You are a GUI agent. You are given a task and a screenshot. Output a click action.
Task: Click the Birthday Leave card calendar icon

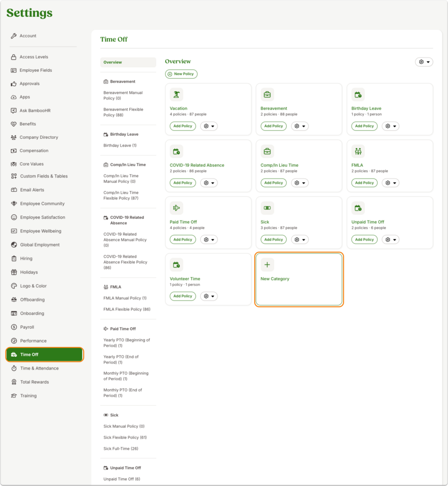(x=358, y=95)
